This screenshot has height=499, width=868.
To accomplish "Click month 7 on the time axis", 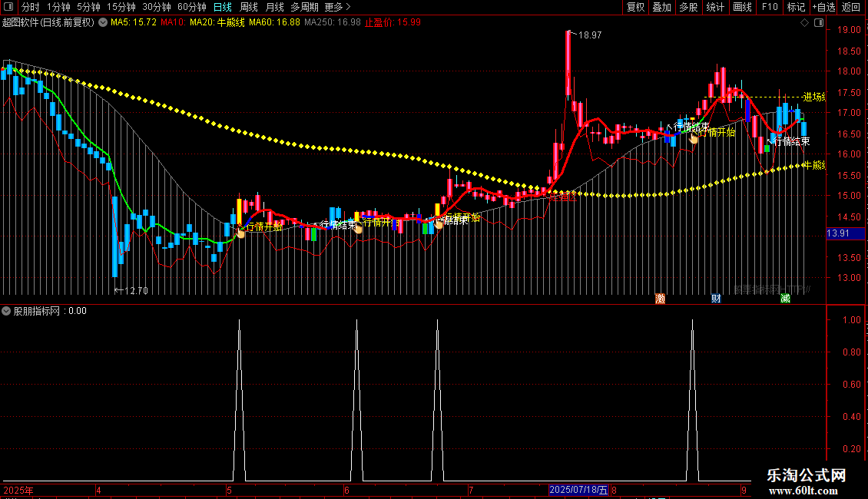I will pyautogui.click(x=471, y=490).
